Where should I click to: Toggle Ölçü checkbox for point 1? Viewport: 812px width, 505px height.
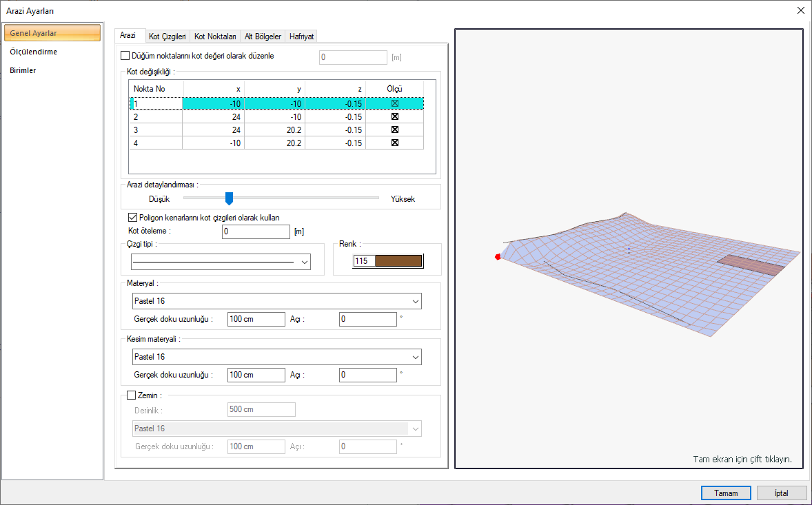pos(395,103)
